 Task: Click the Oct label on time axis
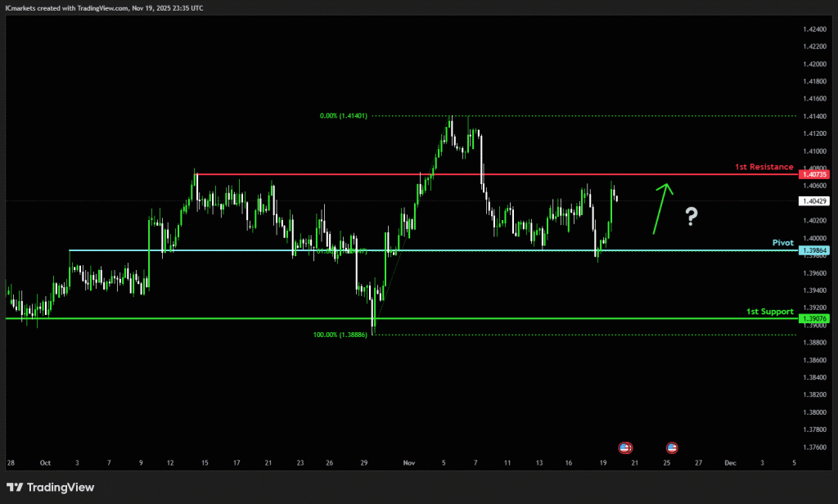click(45, 462)
